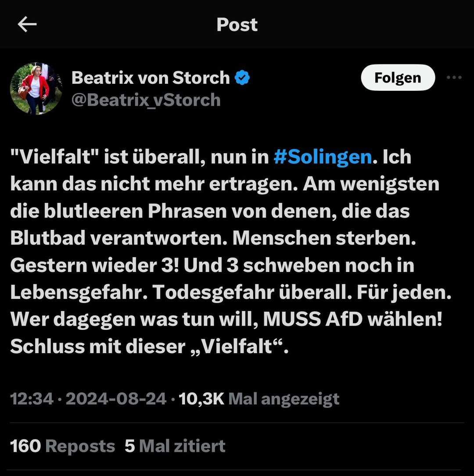Click the blue verified badge
The height and width of the screenshot is (476, 474).
coord(242,78)
